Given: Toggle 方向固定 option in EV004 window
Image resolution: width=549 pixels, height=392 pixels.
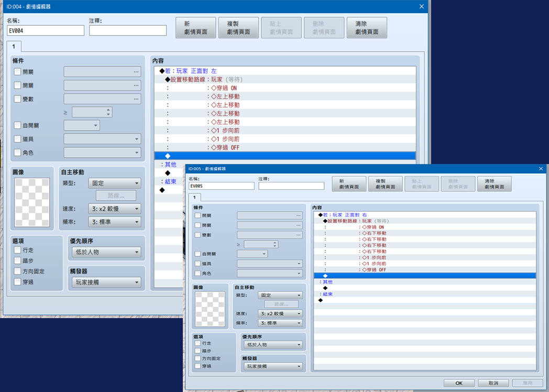Looking at the screenshot, I should tap(17, 271).
